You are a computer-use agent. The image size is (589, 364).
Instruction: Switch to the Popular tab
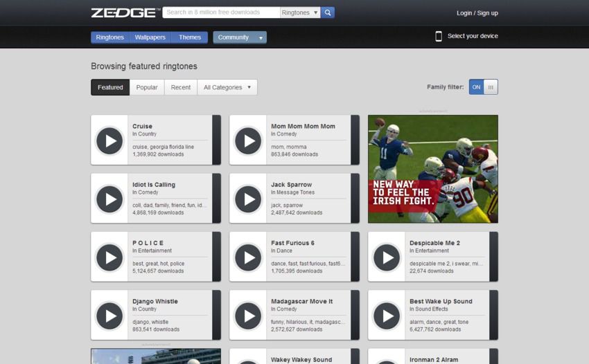click(147, 87)
